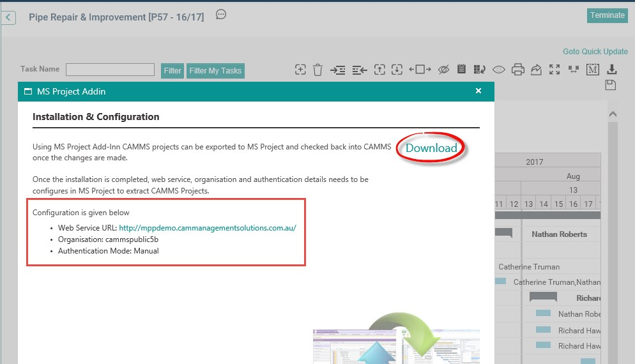This screenshot has height=364, width=635.
Task: Click day 14 in the Gantt timeline
Action: 544,204
